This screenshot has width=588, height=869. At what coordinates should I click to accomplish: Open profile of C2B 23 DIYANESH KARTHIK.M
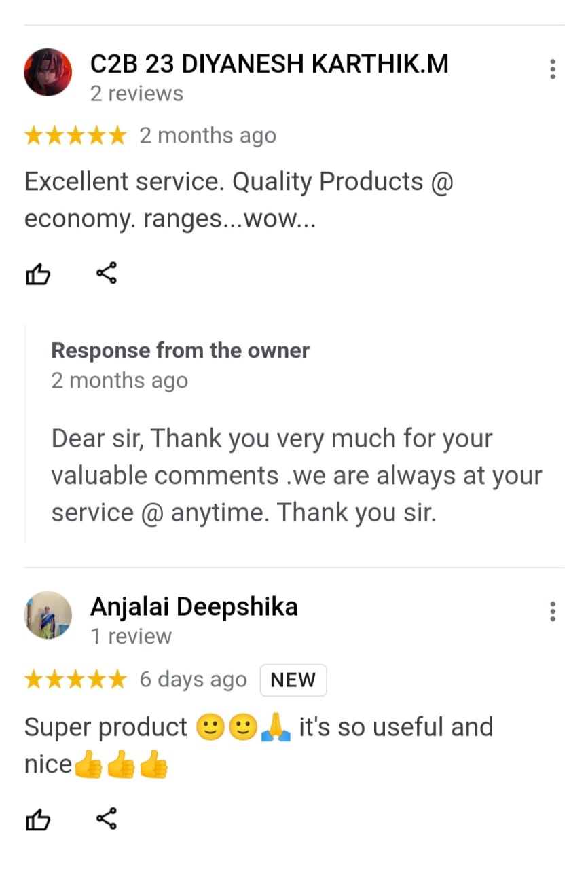270,64
